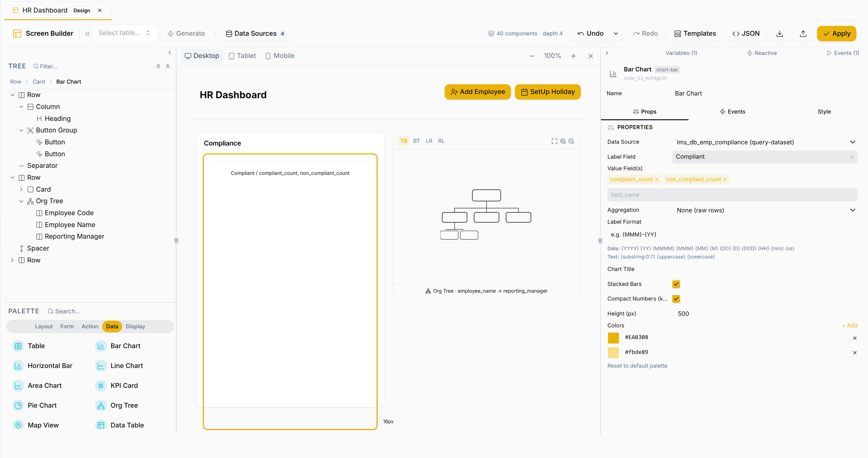Add Pie Chart from the palette
Image resolution: width=868 pixels, height=458 pixels.
pyautogui.click(x=35, y=406)
